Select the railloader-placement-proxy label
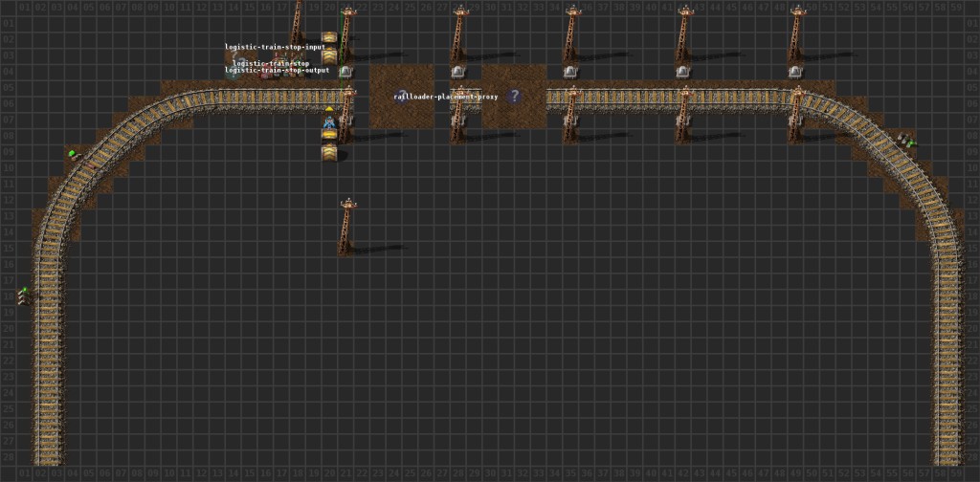This screenshot has height=482, width=980. pos(446,97)
